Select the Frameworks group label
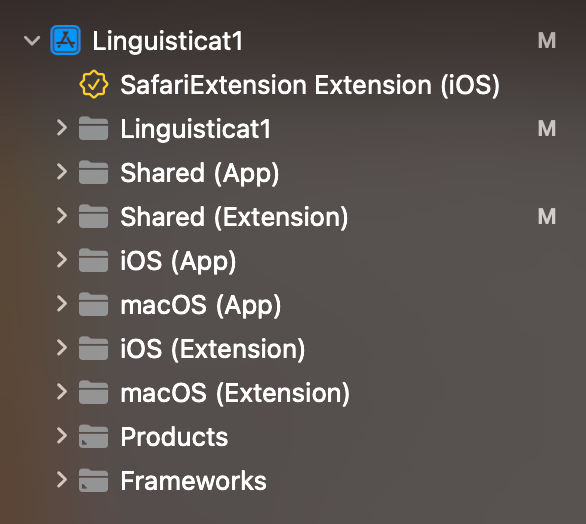This screenshot has width=586, height=524. point(193,481)
